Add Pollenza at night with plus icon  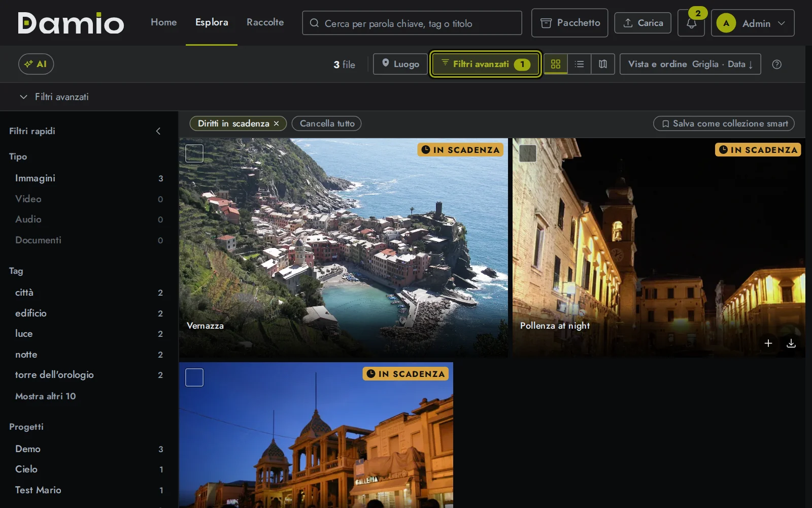point(768,343)
